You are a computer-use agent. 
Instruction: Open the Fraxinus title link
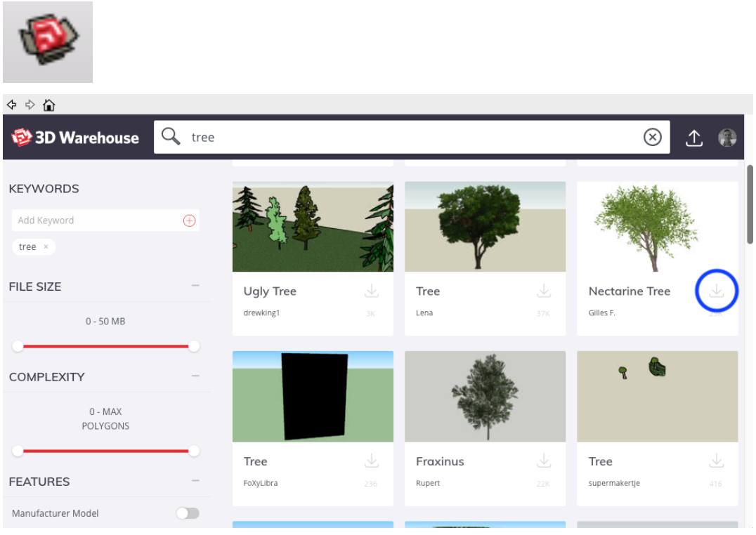(x=440, y=461)
